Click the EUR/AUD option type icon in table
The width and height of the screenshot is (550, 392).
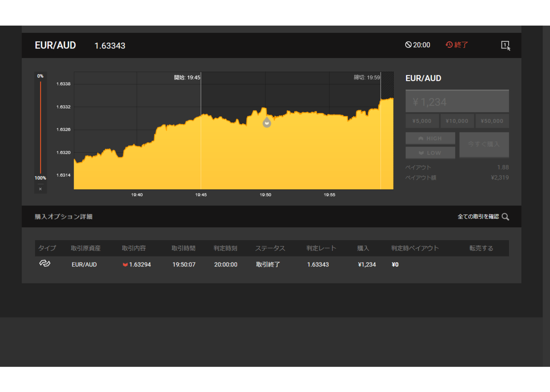pyautogui.click(x=44, y=264)
